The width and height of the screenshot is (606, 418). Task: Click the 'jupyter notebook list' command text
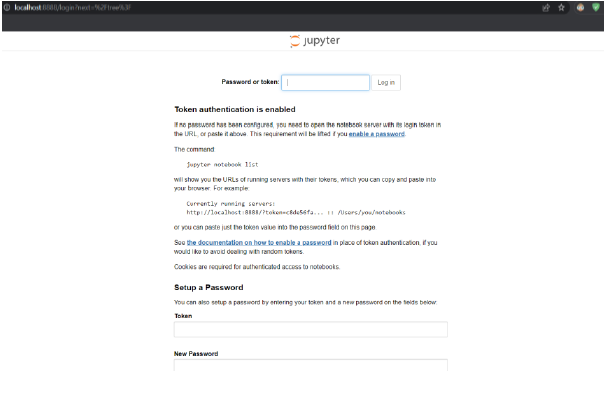[222, 165]
